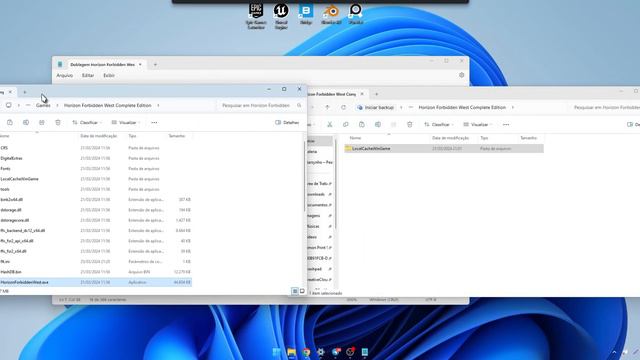Click search field in front Explorer window

click(261, 105)
